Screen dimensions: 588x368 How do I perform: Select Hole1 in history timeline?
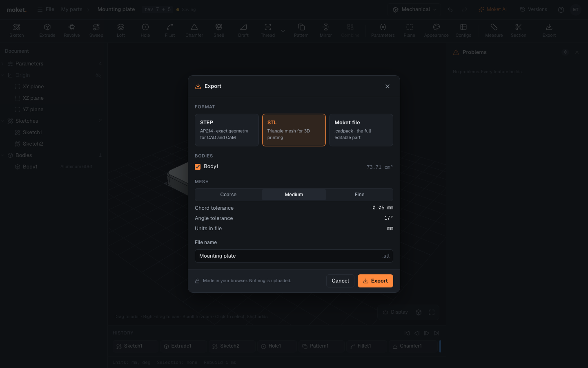[x=276, y=346]
